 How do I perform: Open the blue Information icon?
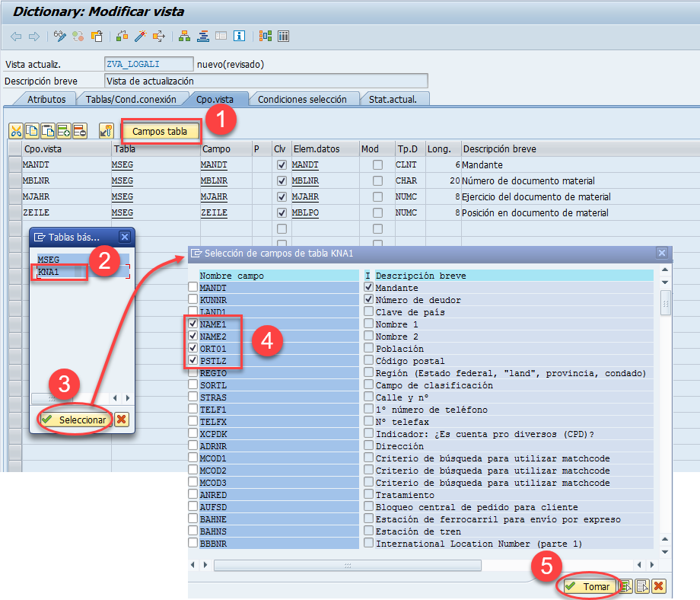point(239,37)
